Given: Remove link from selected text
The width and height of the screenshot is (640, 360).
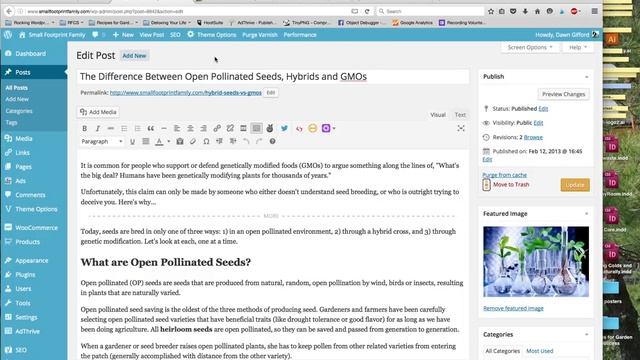Looking at the screenshot, I should 230,128.
